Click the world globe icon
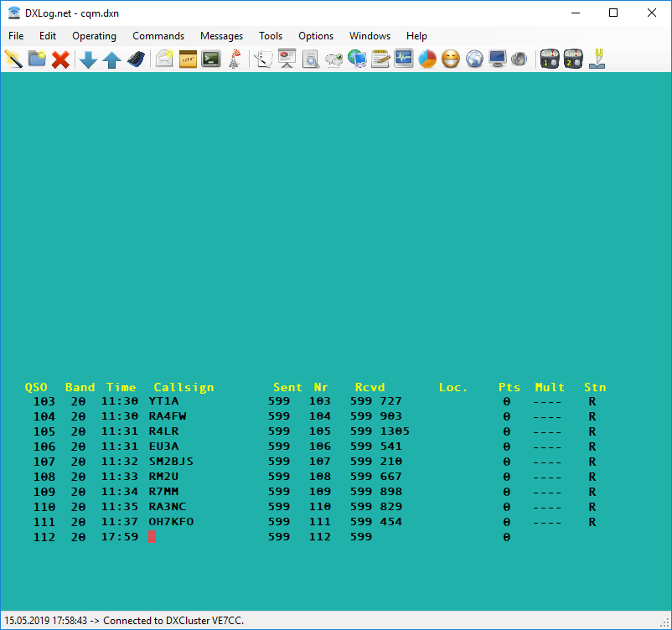The image size is (672, 630). [x=474, y=59]
